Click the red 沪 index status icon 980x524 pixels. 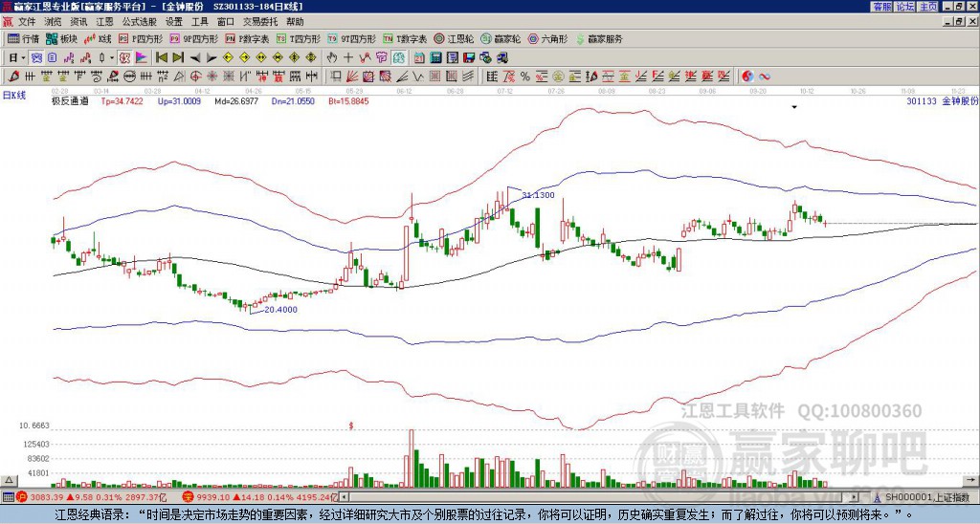[x=23, y=497]
